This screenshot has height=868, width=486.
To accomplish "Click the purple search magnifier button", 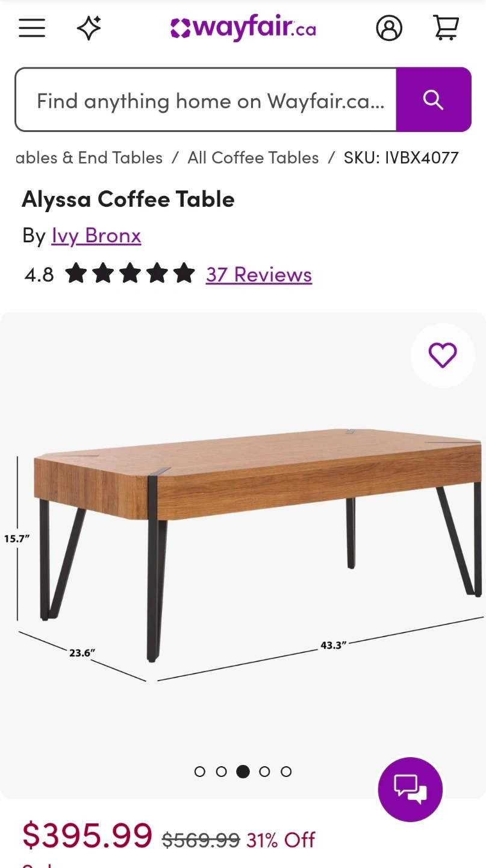I will click(434, 99).
